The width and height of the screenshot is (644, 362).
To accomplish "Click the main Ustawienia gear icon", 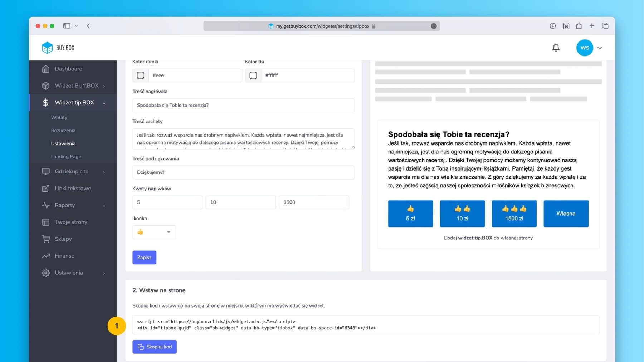I will pyautogui.click(x=46, y=273).
